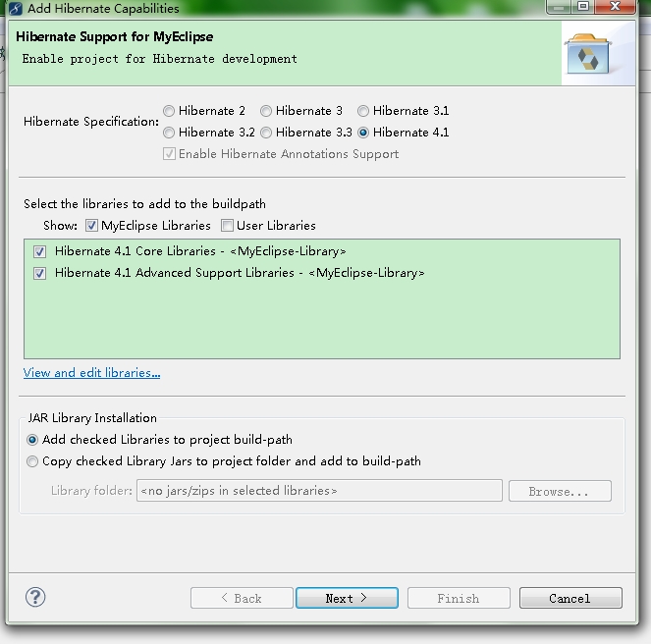This screenshot has width=651, height=644.
Task: Cancel the Hibernate wizard
Action: [570, 598]
